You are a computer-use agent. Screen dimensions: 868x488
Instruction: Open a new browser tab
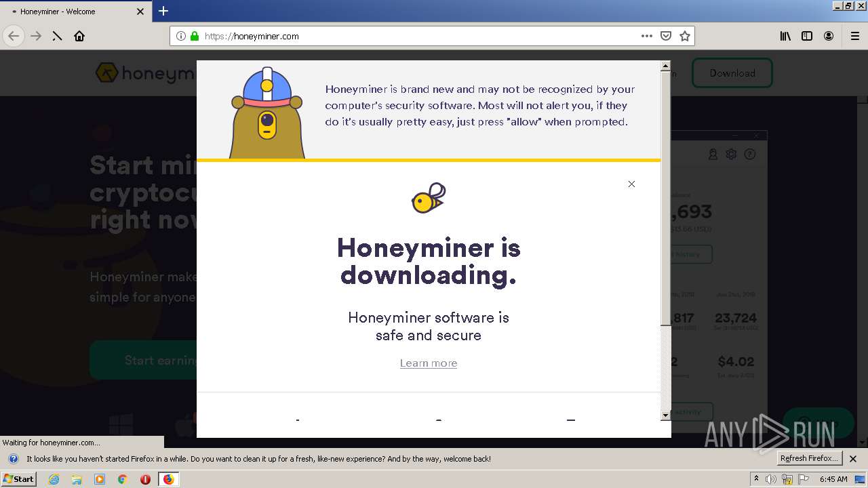[163, 11]
